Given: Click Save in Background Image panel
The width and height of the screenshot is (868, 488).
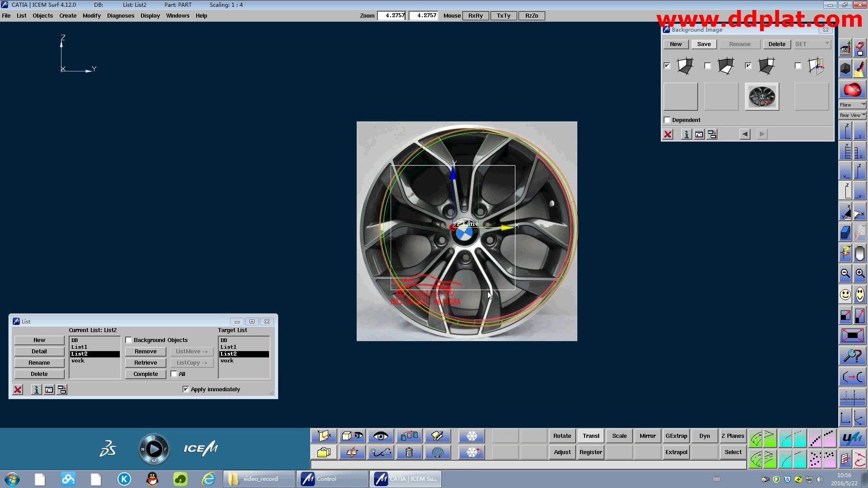Looking at the screenshot, I should click(x=703, y=44).
